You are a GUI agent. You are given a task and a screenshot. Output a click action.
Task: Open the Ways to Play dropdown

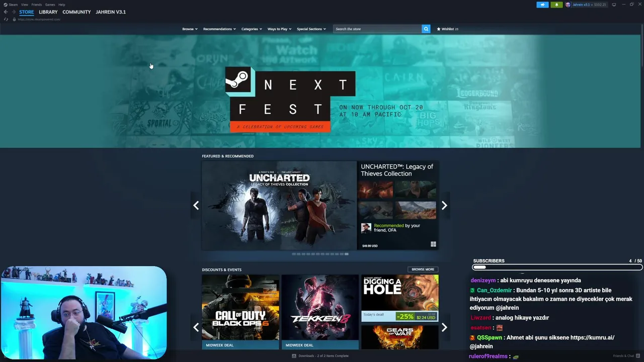coord(279,29)
